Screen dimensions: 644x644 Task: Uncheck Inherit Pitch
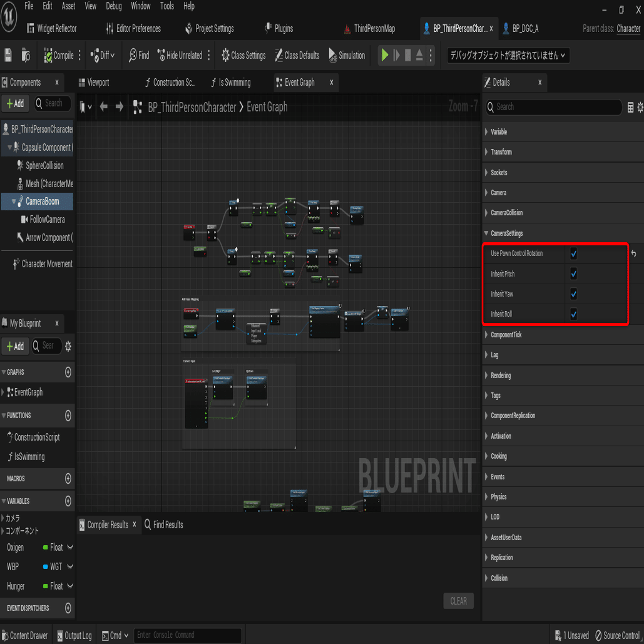[x=573, y=274]
